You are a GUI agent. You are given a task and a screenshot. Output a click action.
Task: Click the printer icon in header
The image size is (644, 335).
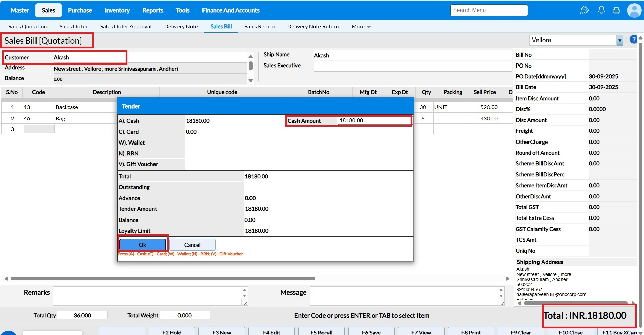pos(616,10)
